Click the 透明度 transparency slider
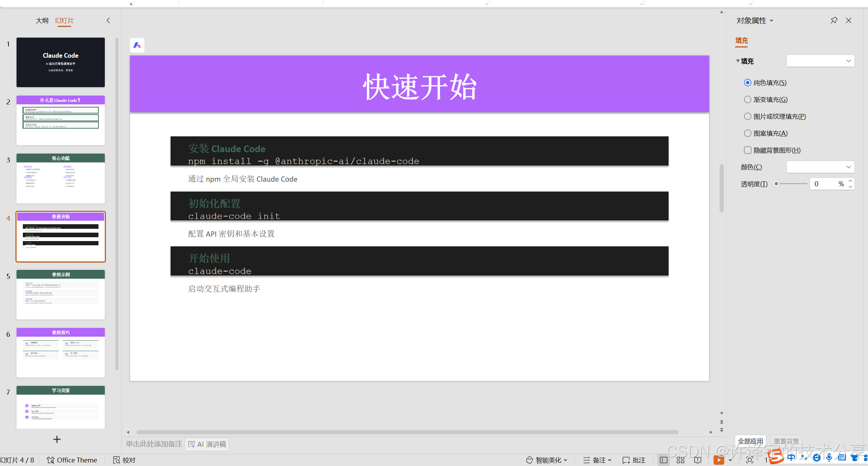Screen dimensions: 868x466 point(791,184)
